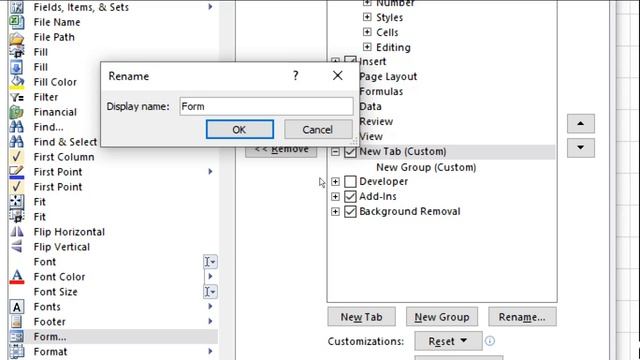Click the File Name command icon

[16, 22]
